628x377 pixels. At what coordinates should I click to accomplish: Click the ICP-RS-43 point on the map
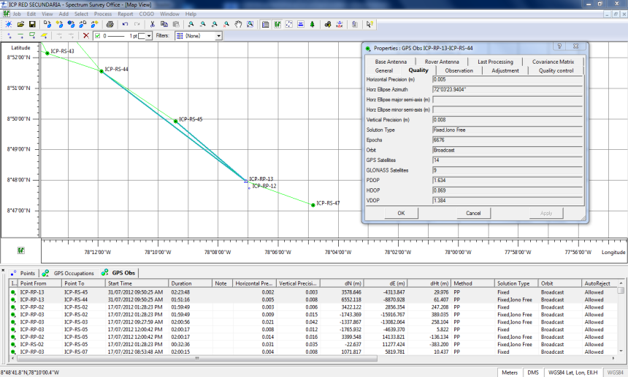[47, 53]
